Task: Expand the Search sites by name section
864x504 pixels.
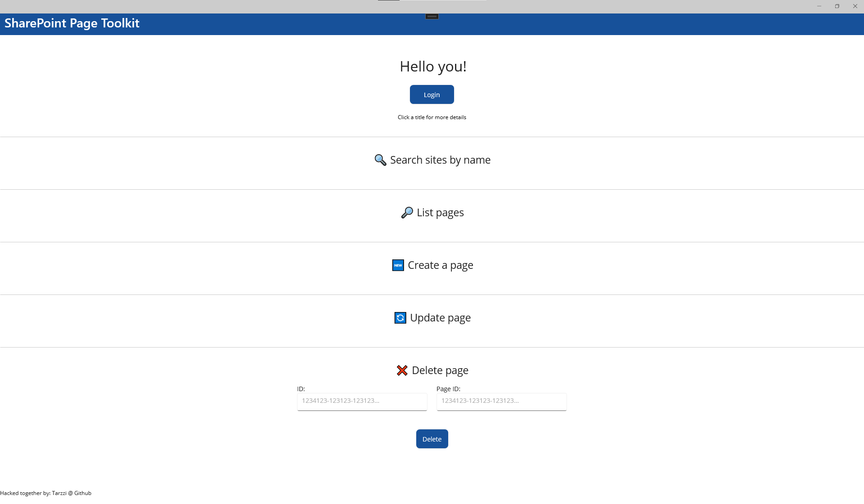Action: pos(440,160)
